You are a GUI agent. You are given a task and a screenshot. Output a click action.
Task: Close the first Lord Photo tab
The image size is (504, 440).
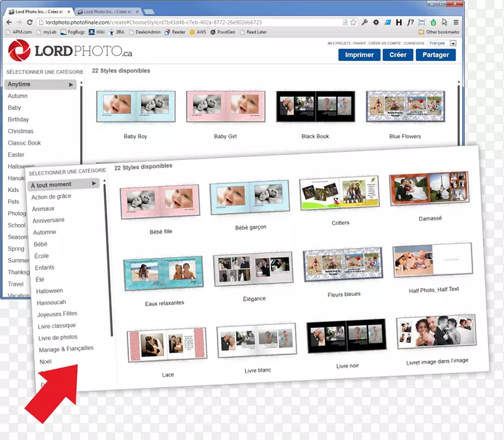click(x=69, y=11)
